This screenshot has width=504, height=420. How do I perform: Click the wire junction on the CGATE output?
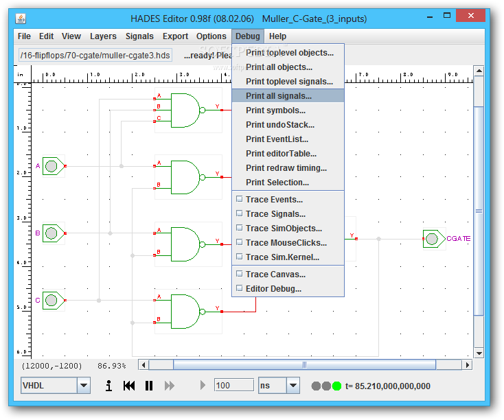pos(378,239)
